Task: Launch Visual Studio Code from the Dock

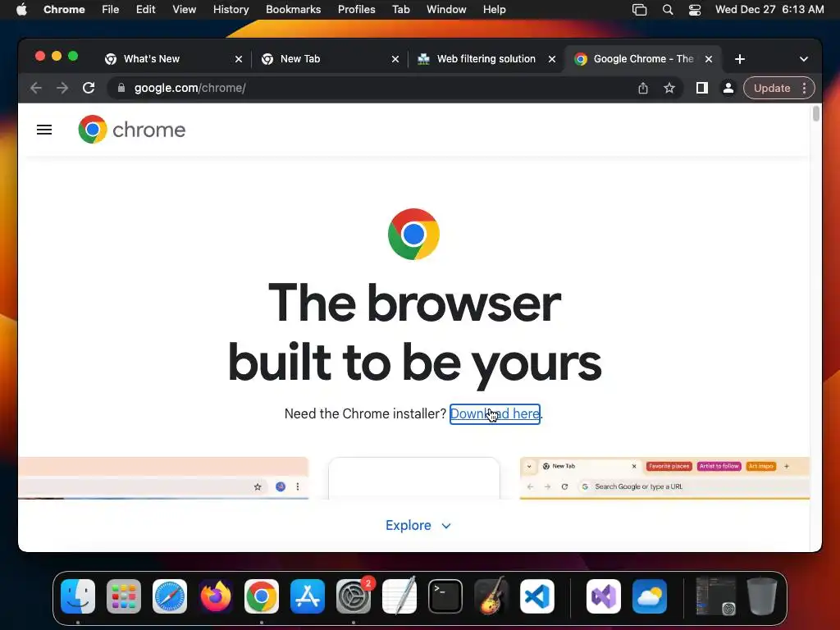Action: pos(537,596)
